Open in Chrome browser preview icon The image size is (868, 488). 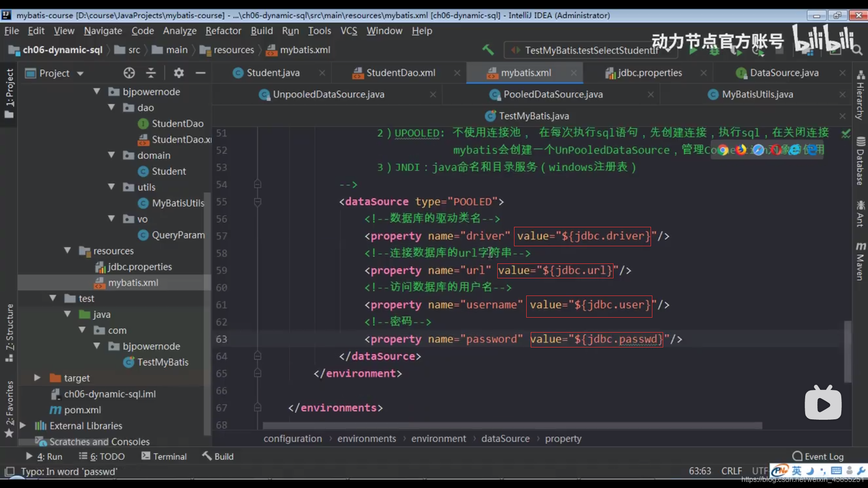pos(723,150)
